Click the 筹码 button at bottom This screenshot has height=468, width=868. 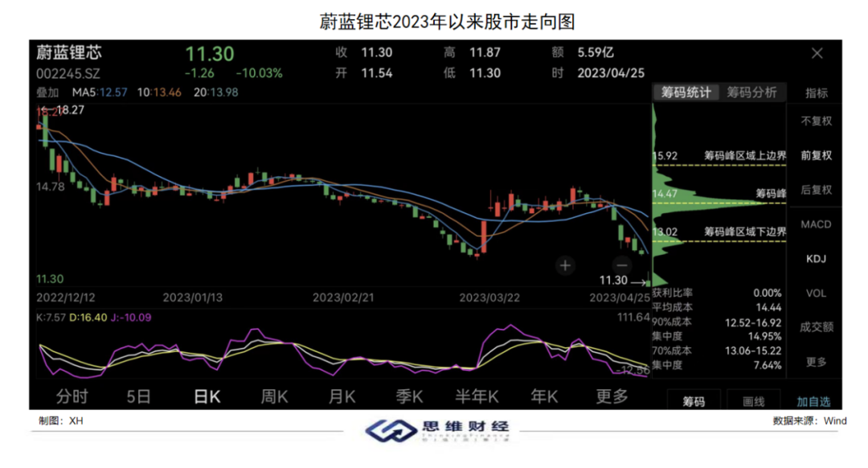pyautogui.click(x=694, y=401)
